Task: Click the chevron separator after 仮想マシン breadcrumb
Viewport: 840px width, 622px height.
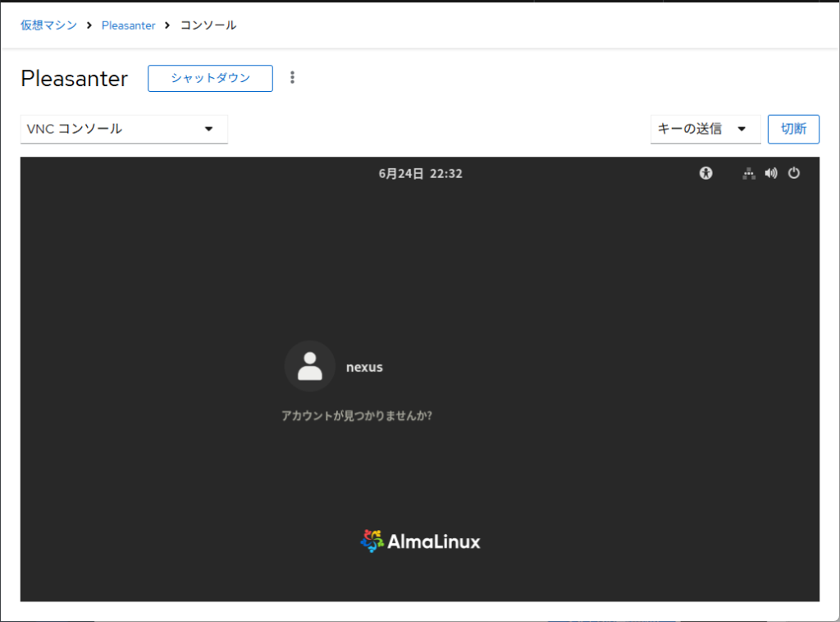Action: coord(89,25)
